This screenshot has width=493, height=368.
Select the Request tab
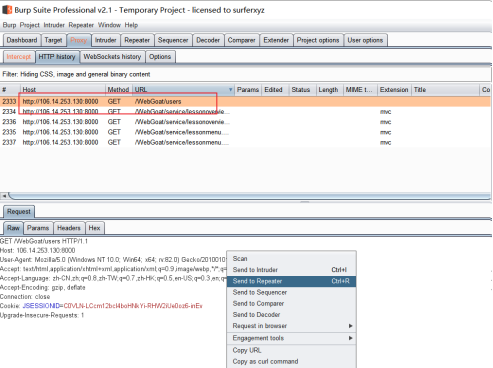19,212
